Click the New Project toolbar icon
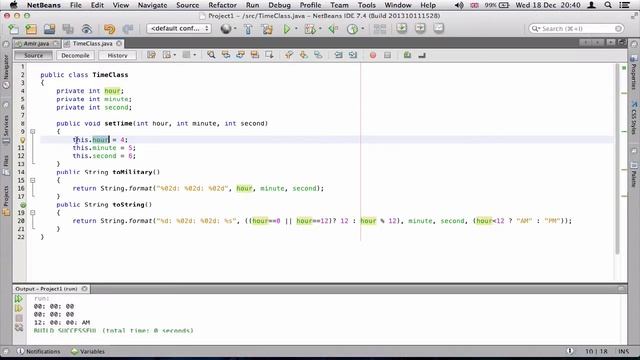 point(31,29)
